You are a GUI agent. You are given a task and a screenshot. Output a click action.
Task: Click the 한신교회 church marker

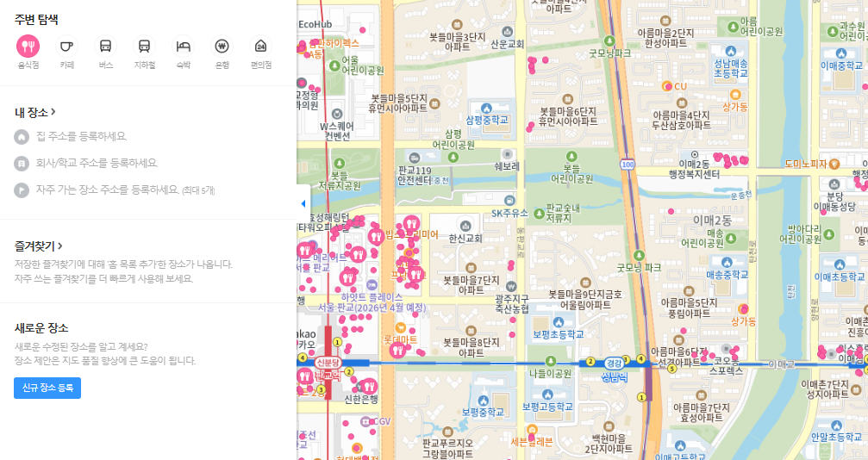tap(465, 226)
